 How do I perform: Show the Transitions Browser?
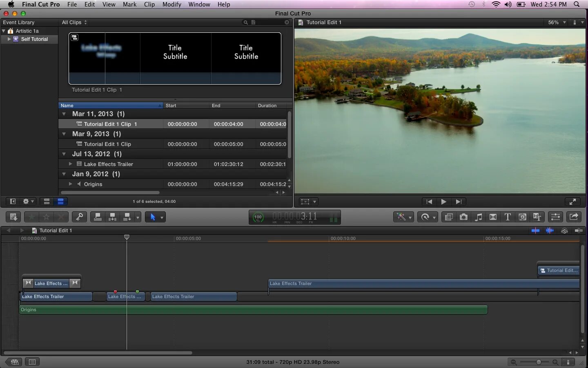click(x=493, y=217)
